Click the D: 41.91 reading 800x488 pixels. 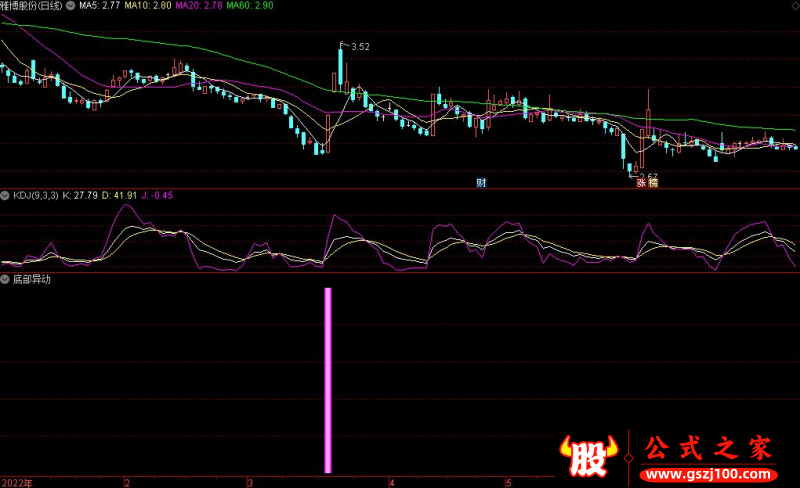pyautogui.click(x=119, y=196)
